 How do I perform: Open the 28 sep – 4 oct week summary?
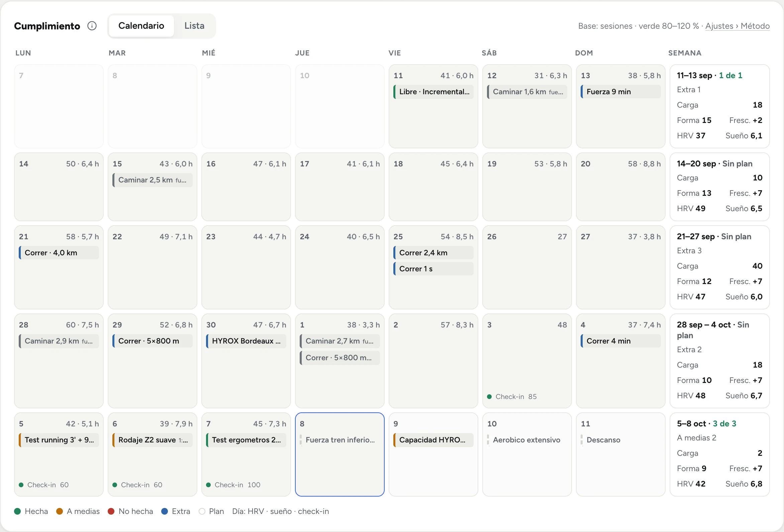[719, 361]
